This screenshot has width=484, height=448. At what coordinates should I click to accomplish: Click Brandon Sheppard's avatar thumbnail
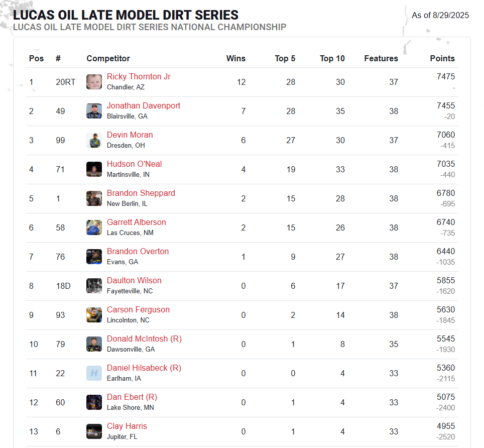94,198
